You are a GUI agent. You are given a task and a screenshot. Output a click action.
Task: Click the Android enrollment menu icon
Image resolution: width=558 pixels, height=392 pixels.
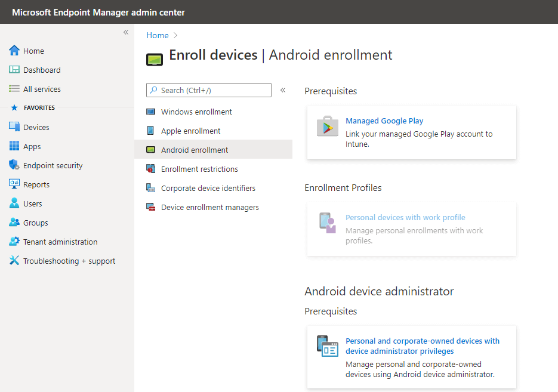151,150
